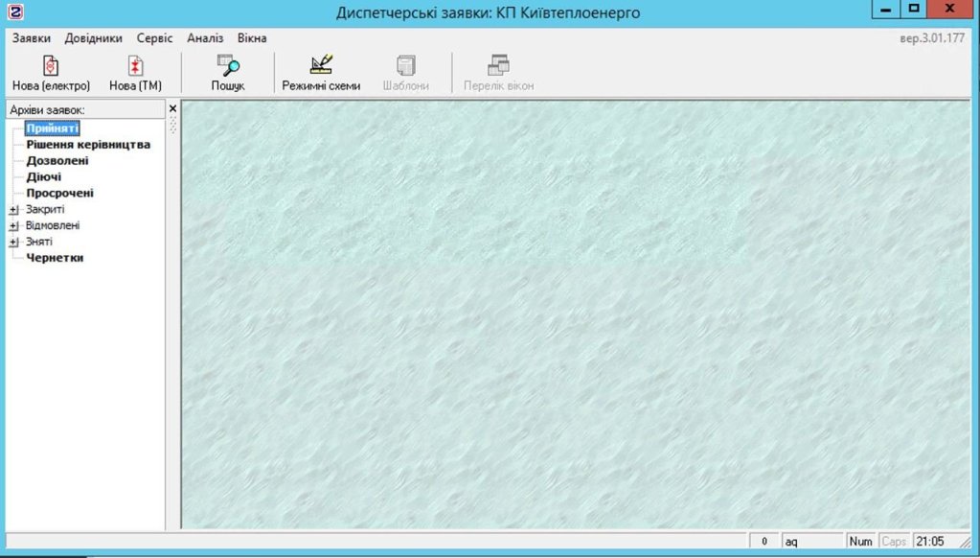Select the Прострочені archive item
980x558 pixels.
click(x=59, y=193)
